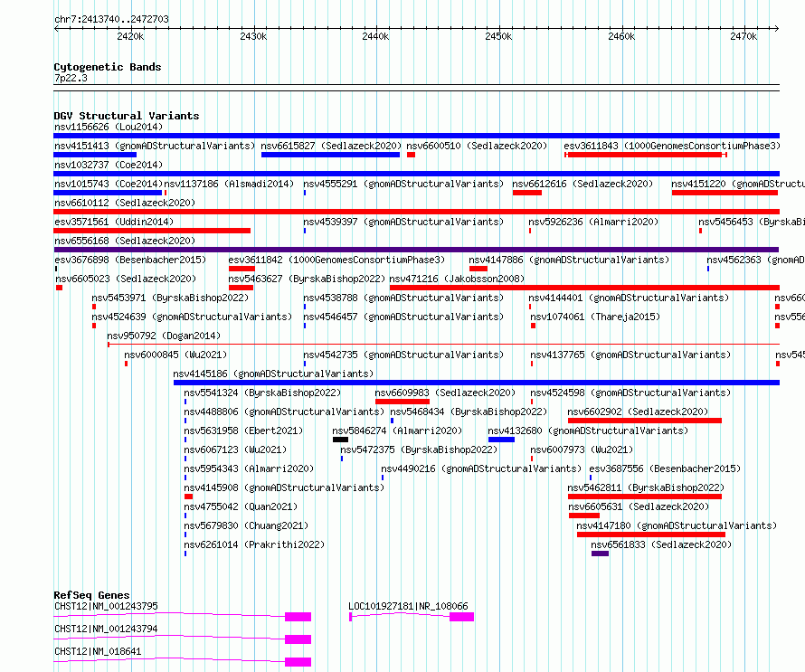Screen dimensions: 805x672
Task: Open esv3611843 (1000GenomesConsortiumPhase3) label
Action: tap(672, 146)
